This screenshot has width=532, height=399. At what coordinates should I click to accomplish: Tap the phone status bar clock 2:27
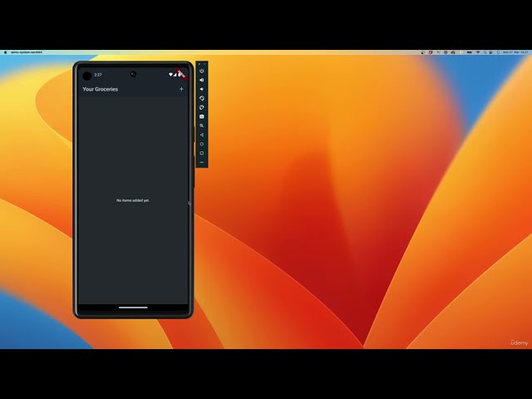pos(98,75)
